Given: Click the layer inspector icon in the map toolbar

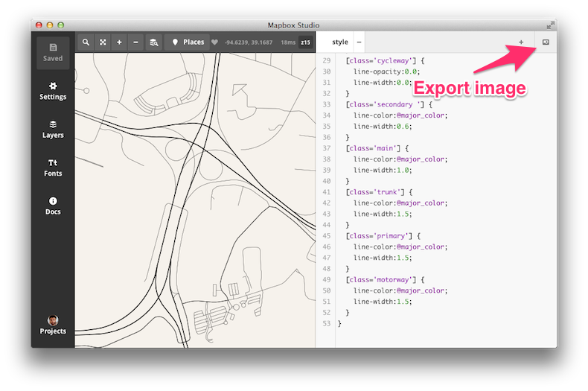Looking at the screenshot, I should 154,42.
